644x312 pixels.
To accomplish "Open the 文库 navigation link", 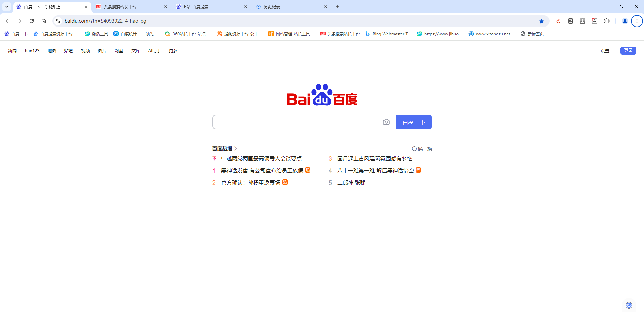I will pyautogui.click(x=136, y=51).
